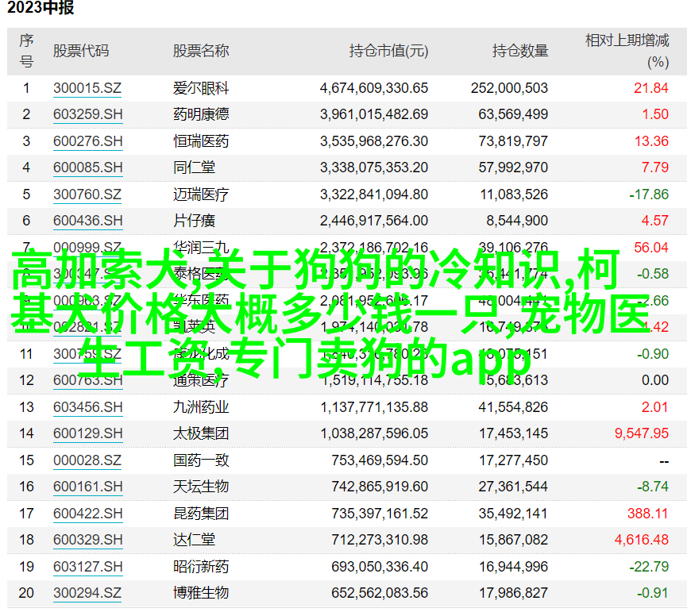Click stock name 太极集团

201,433
